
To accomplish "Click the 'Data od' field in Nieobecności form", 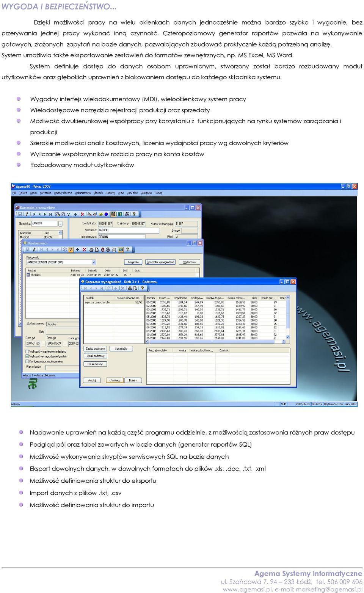I will click(33, 343).
